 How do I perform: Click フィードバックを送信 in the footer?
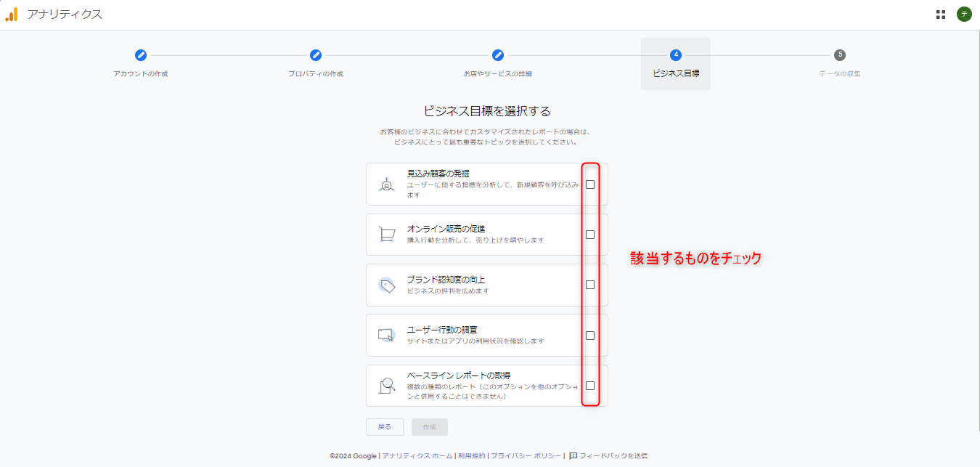(613, 456)
